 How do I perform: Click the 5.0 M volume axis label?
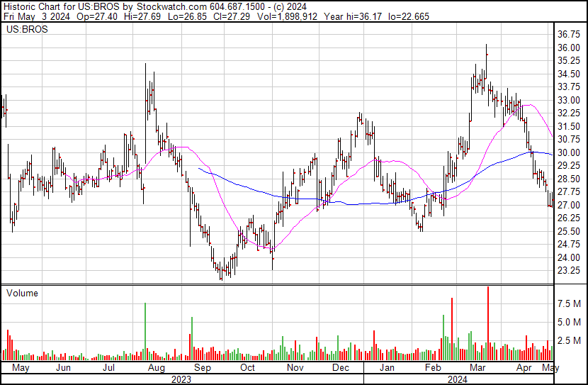[x=570, y=323]
